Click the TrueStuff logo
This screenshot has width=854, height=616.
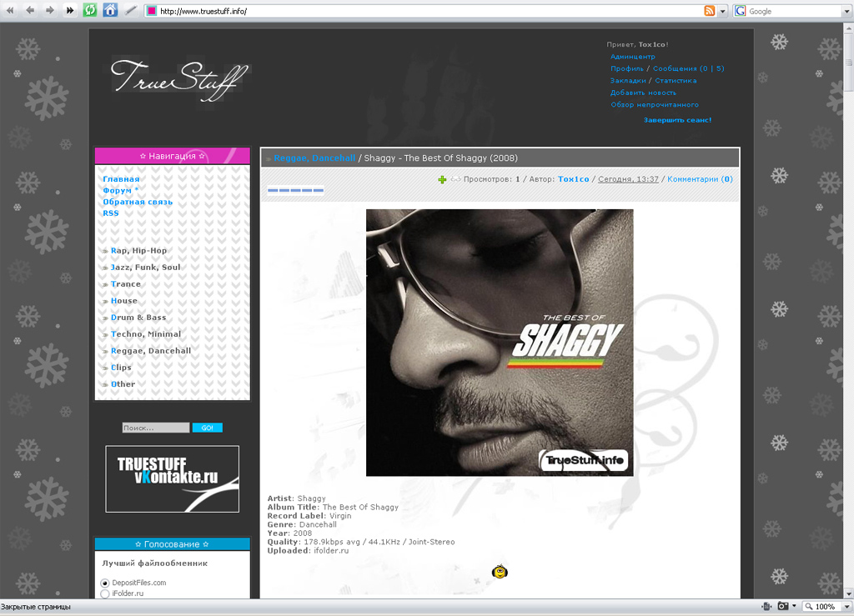180,81
